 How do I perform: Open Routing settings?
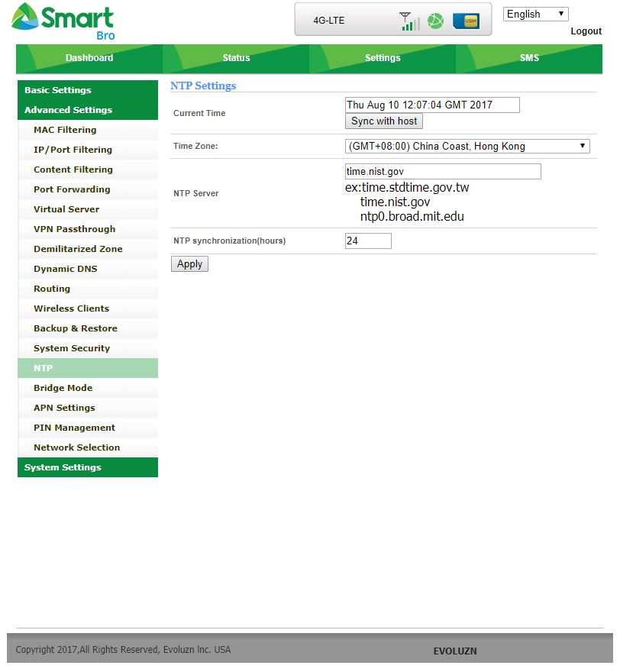88,289
